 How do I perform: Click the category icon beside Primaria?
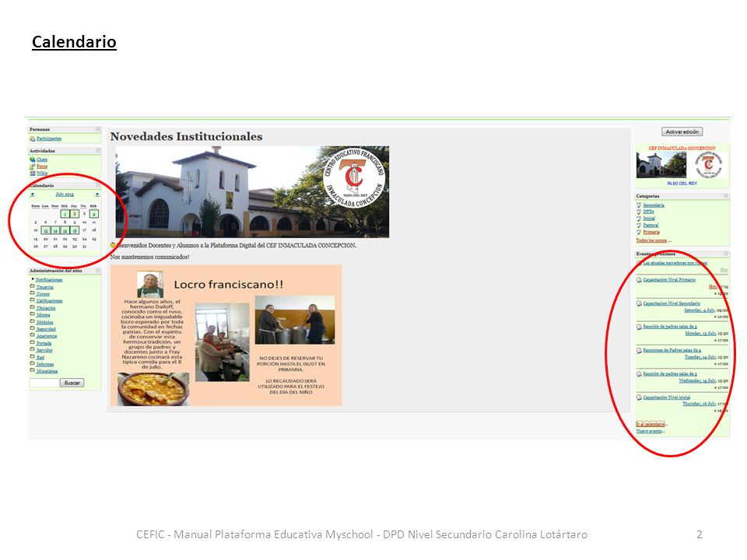click(x=639, y=232)
